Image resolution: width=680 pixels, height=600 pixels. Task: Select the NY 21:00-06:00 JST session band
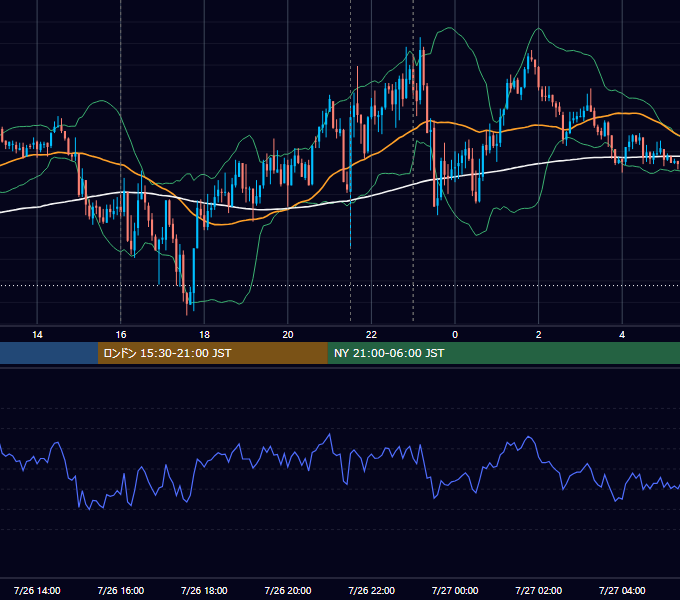pyautogui.click(x=503, y=353)
